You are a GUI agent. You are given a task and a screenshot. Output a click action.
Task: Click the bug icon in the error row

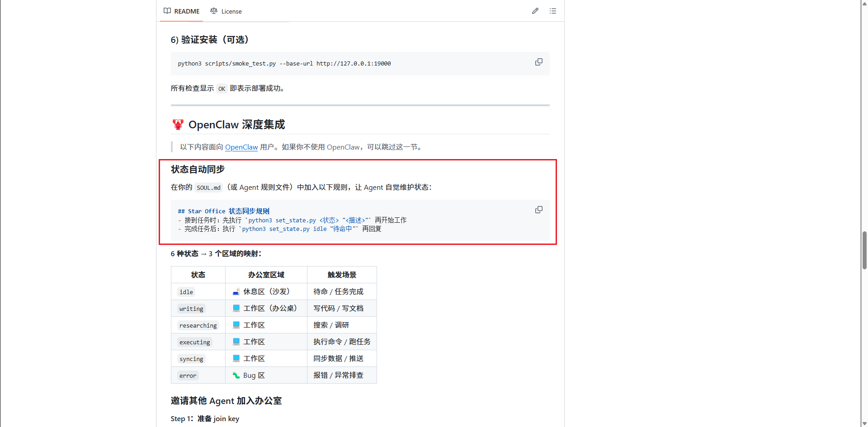[x=236, y=375]
